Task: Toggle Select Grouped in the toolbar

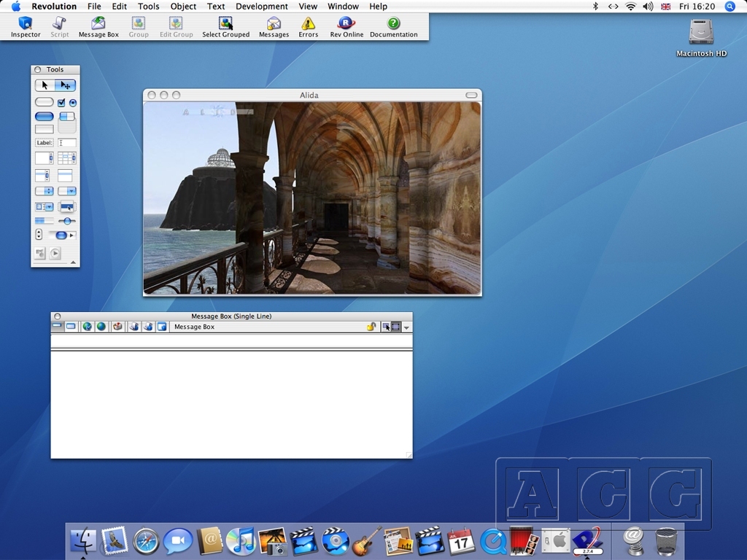Action: (x=226, y=27)
